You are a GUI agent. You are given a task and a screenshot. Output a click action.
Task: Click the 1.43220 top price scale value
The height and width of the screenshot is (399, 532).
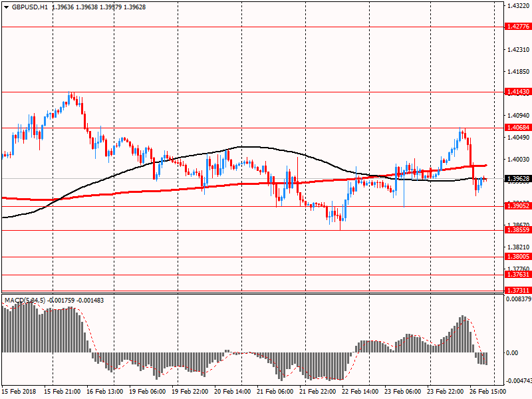pos(517,6)
